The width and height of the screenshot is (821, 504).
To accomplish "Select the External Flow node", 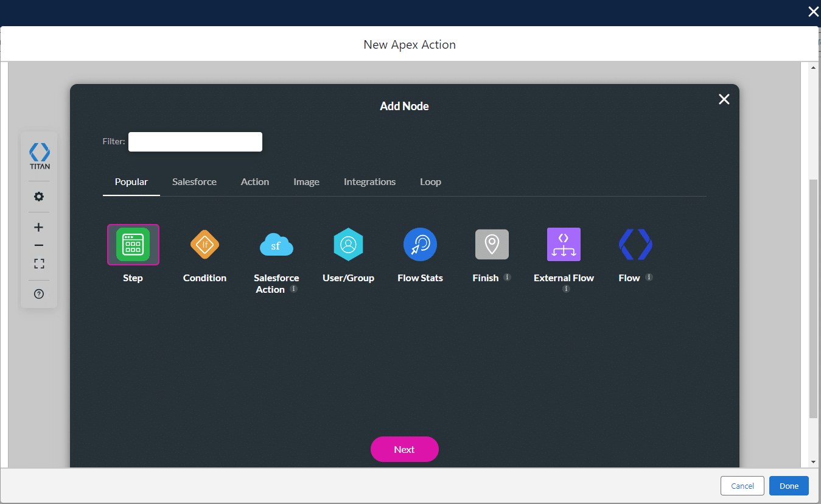I will pyautogui.click(x=564, y=244).
